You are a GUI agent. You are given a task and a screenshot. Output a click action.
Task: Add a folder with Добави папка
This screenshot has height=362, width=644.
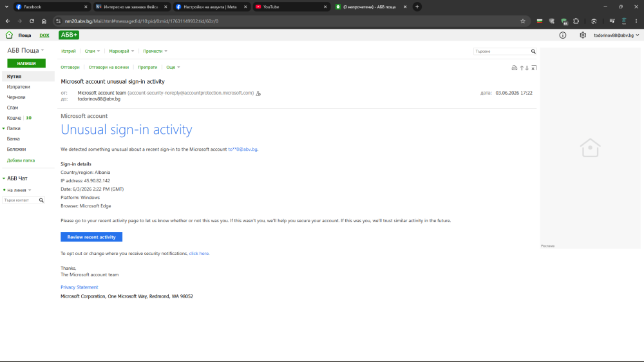point(21,160)
